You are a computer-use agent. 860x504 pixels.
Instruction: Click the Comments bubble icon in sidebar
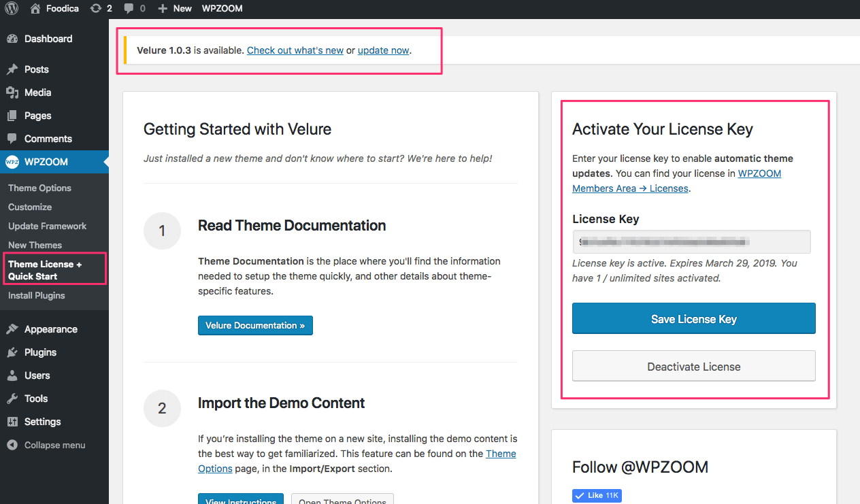(12, 139)
